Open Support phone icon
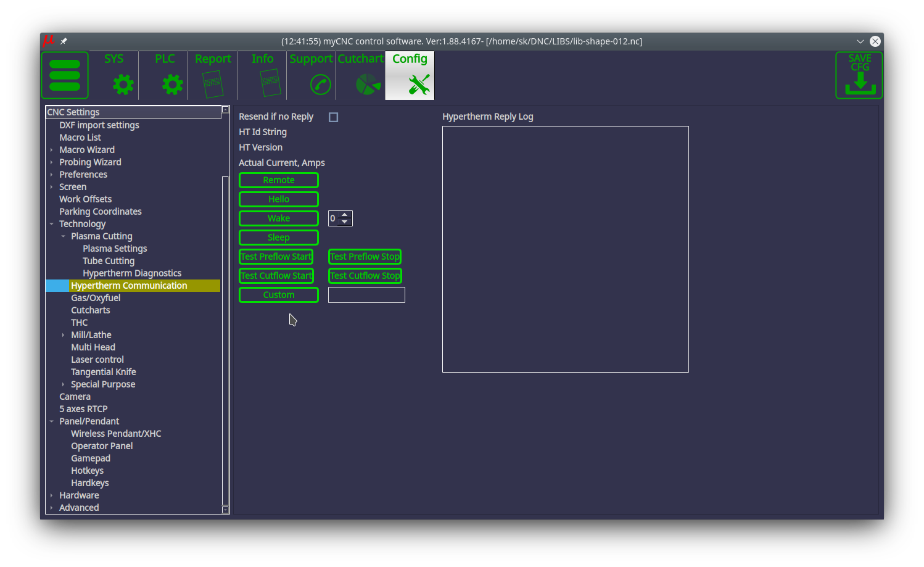This screenshot has height=567, width=924. [x=320, y=84]
